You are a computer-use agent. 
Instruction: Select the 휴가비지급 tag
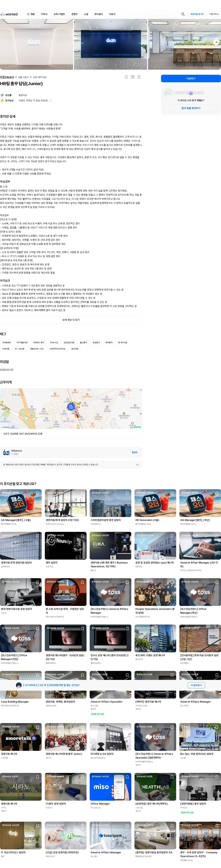(x=123, y=342)
